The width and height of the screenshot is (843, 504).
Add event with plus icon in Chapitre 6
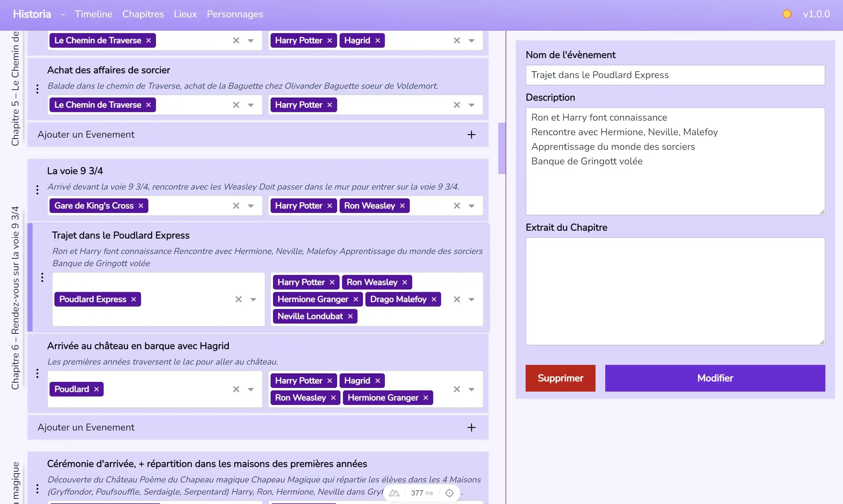471,427
